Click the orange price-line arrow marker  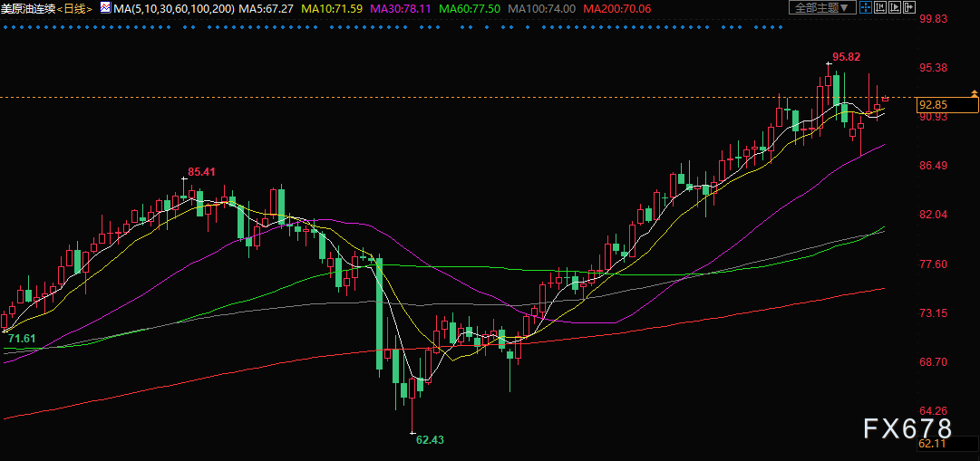975,93
